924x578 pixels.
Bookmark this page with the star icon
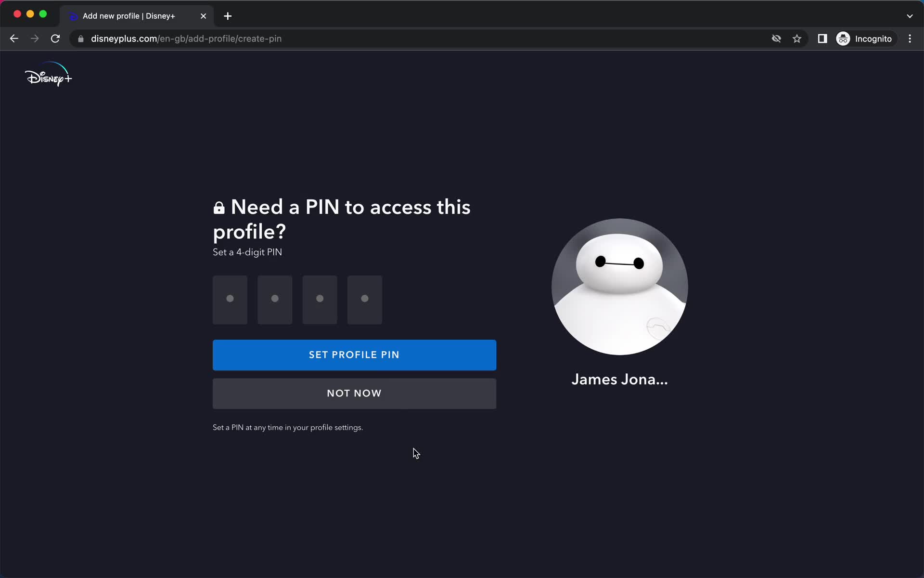[797, 39]
